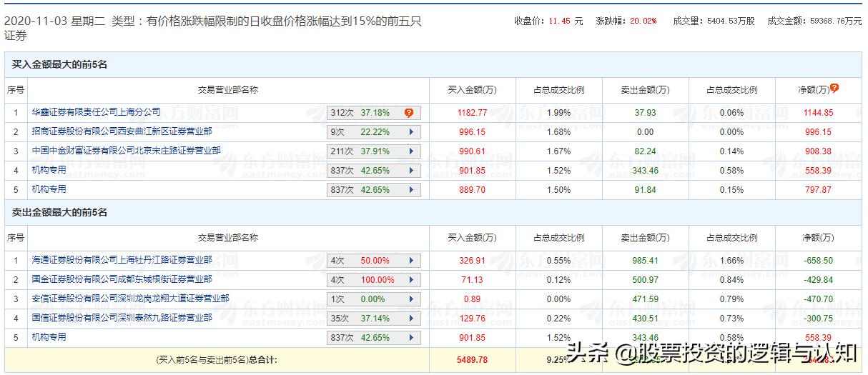Open 海通证券上海牡丹江路证券营业部 link
Image resolution: width=868 pixels, height=375 pixels.
(x=122, y=260)
